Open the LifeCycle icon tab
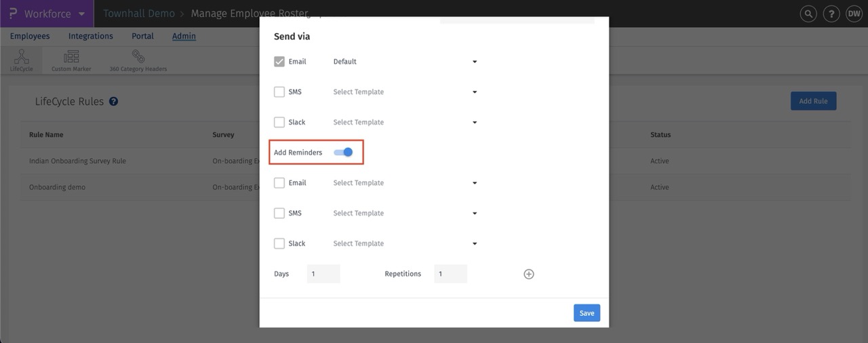Screen dimensions: 868x343 coord(21,60)
